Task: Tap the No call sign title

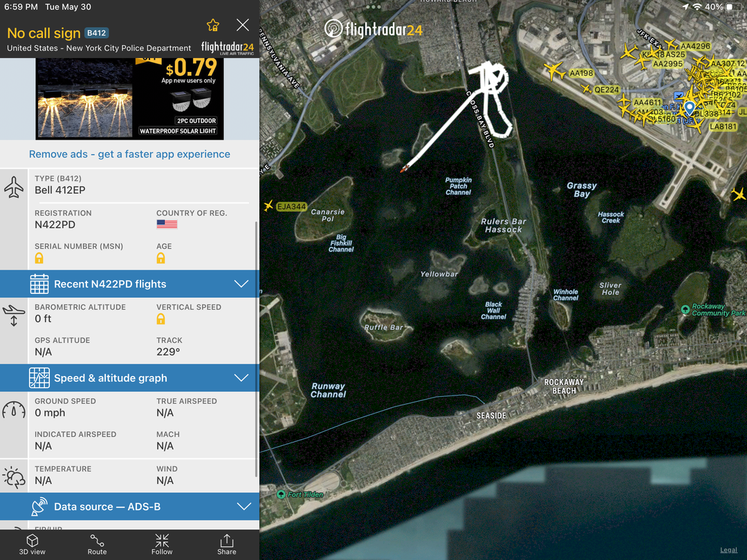Action: point(44,33)
